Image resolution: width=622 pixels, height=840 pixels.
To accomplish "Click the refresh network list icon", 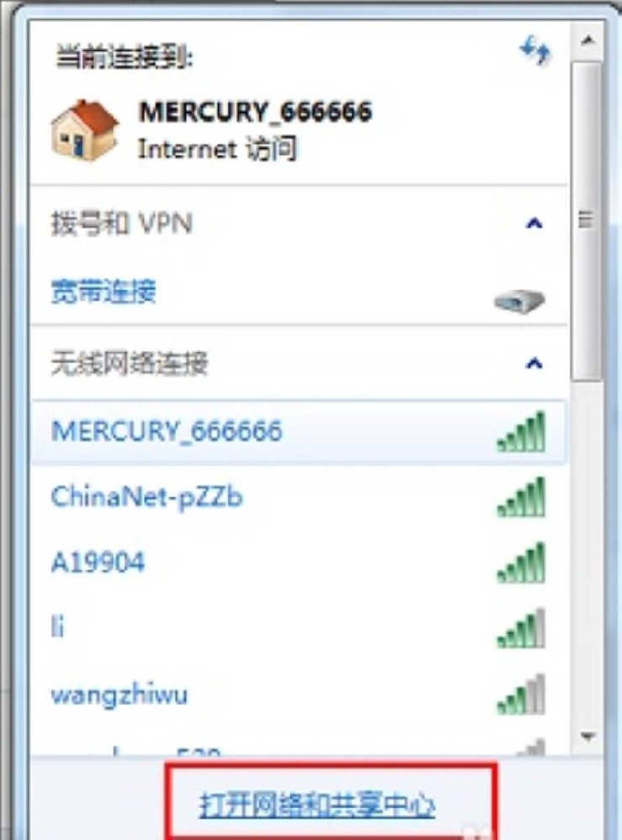I will point(535,50).
